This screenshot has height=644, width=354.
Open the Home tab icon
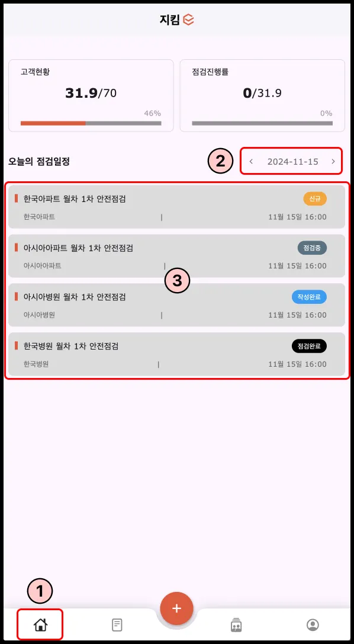click(40, 625)
